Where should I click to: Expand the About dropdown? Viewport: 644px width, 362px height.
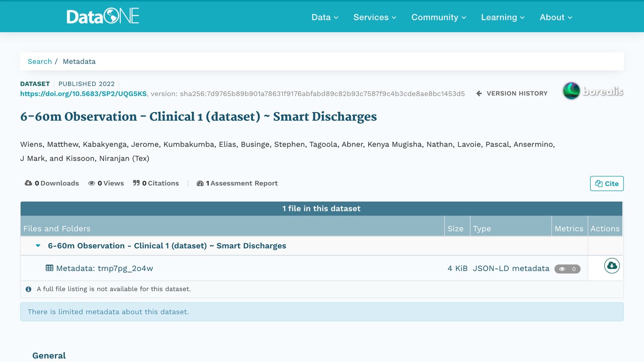point(556,17)
